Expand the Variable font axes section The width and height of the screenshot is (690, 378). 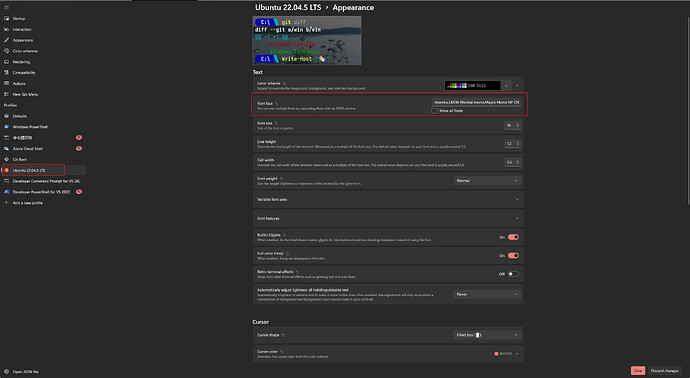(x=388, y=200)
